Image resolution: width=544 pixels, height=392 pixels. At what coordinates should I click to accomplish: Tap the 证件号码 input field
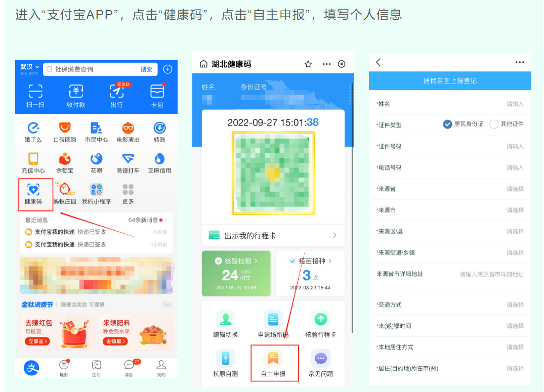pos(450,146)
